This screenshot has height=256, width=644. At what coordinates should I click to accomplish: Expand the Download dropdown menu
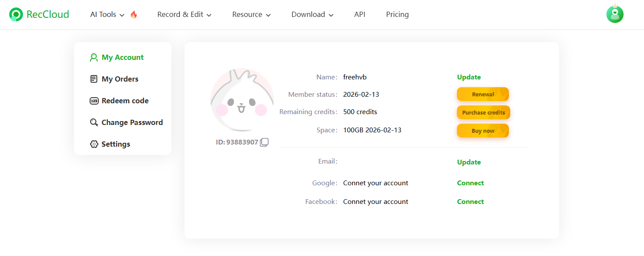tap(312, 14)
